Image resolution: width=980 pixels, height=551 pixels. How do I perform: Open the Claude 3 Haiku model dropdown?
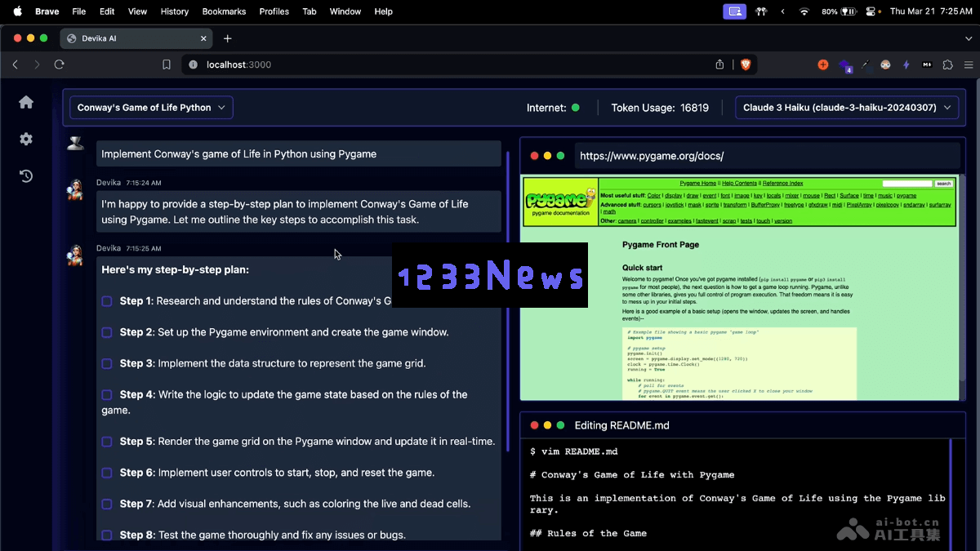[x=847, y=108]
